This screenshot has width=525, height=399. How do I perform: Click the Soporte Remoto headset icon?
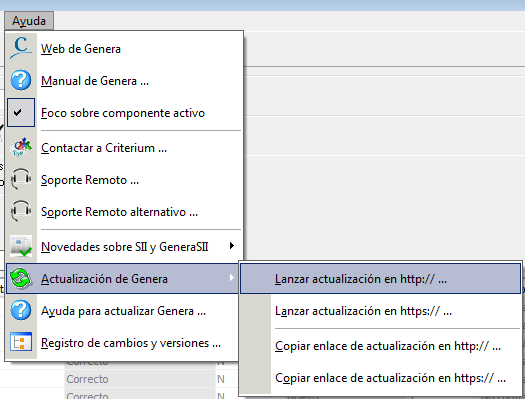pyautogui.click(x=21, y=179)
